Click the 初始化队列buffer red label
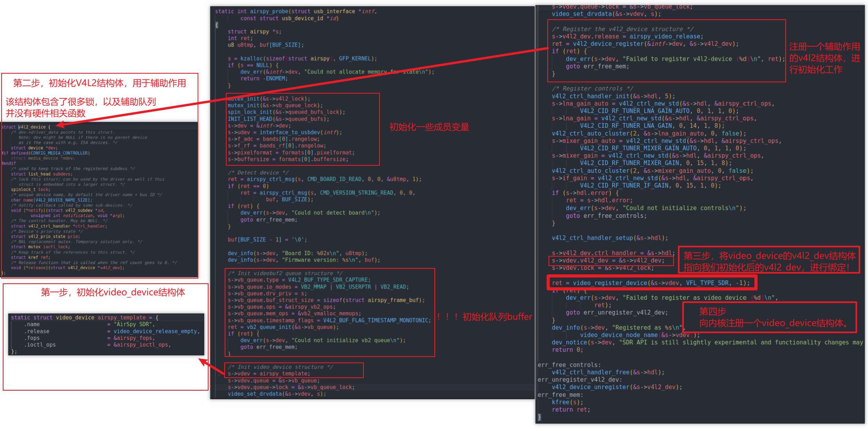868x431 pixels. coord(497,317)
